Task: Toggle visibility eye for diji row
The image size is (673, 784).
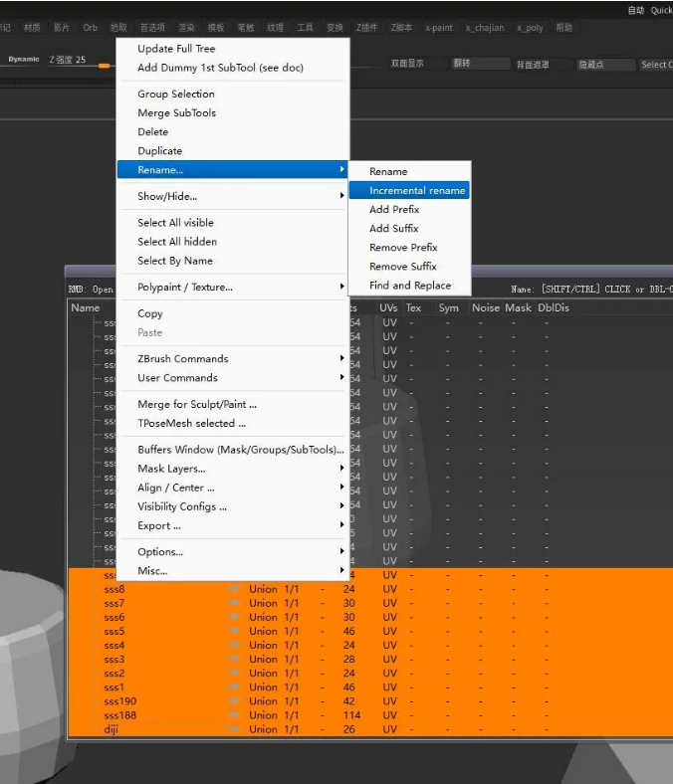Action: 233,728
